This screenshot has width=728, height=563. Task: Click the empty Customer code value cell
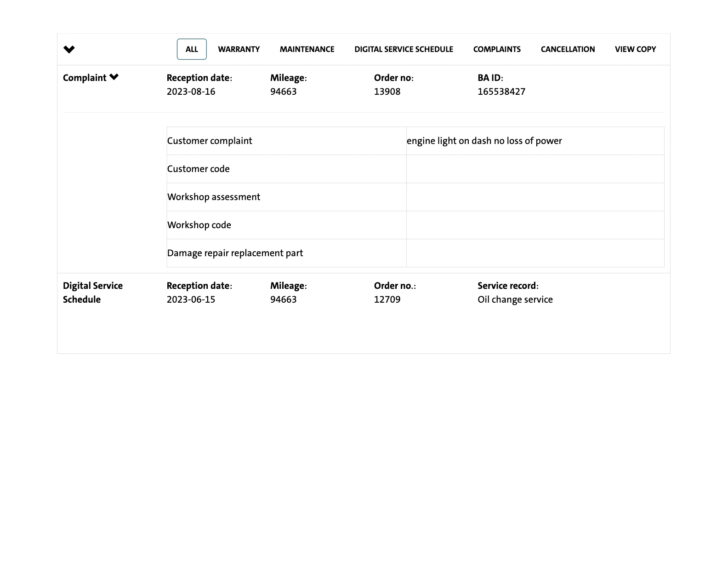(535, 169)
